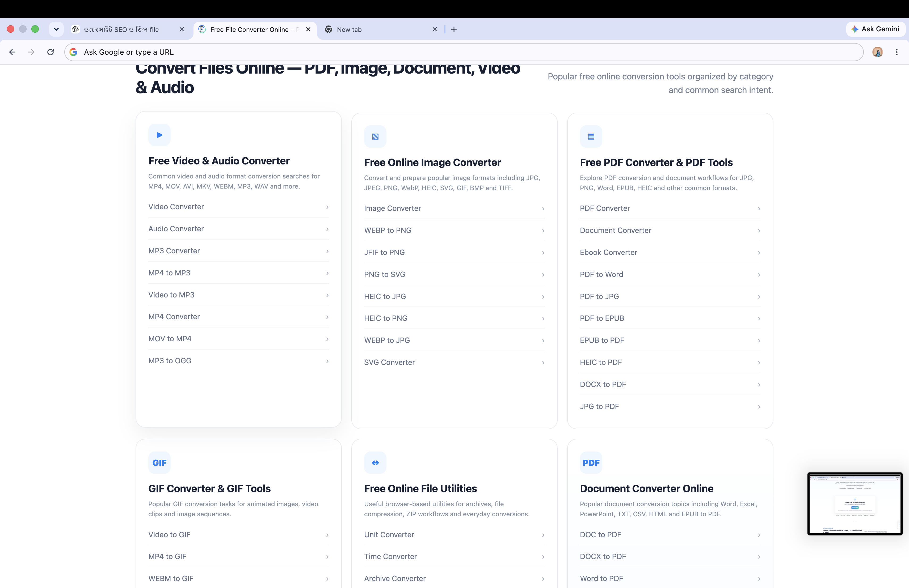Open the MP4 to GIF link
The height and width of the screenshot is (588, 909).
point(238,557)
